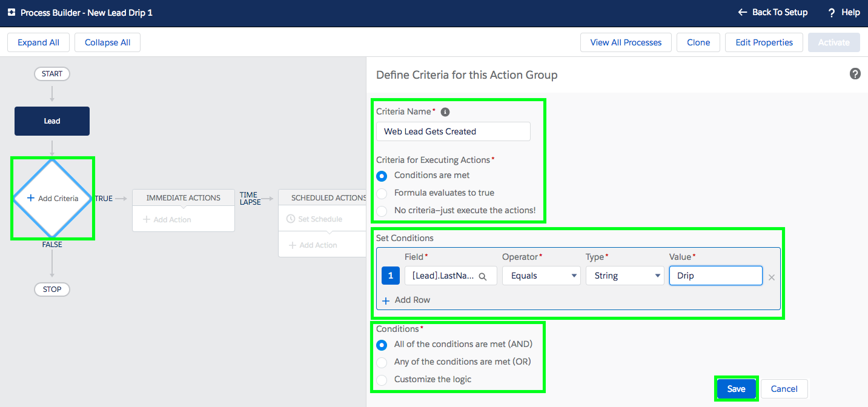The height and width of the screenshot is (407, 868).
Task: Click the info icon beside Criteria Name
Action: pyautogui.click(x=445, y=112)
